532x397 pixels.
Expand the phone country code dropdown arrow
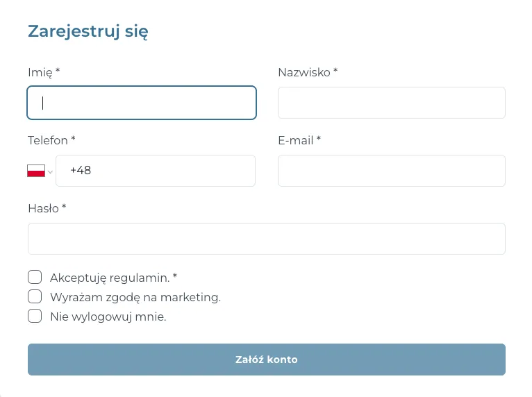(x=50, y=171)
